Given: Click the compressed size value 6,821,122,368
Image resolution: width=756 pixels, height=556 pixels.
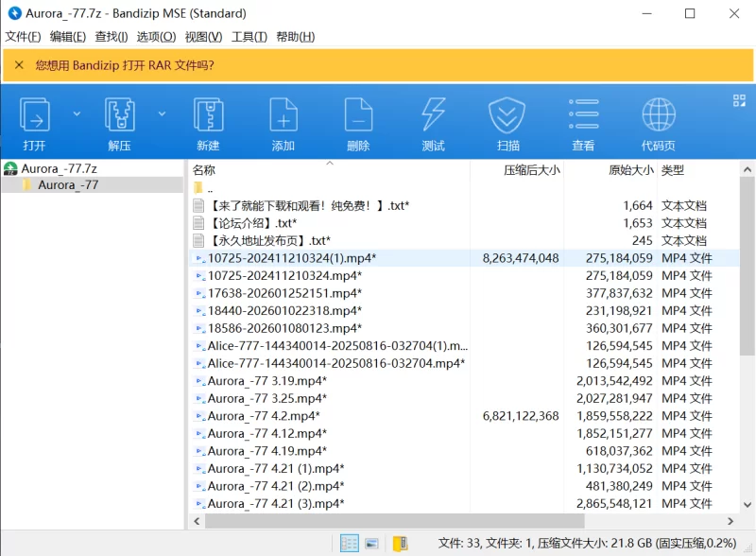Looking at the screenshot, I should click(521, 416).
